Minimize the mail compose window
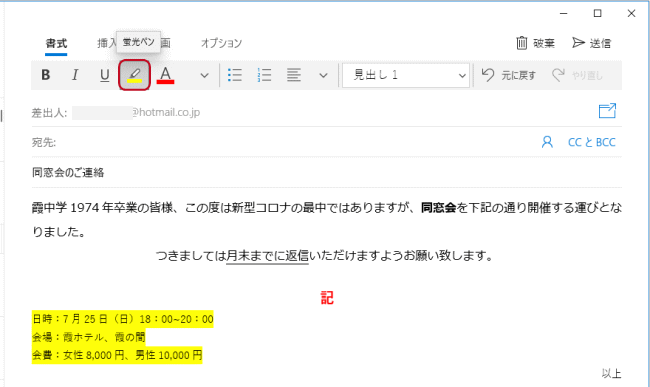The height and width of the screenshot is (387, 650). tap(563, 13)
